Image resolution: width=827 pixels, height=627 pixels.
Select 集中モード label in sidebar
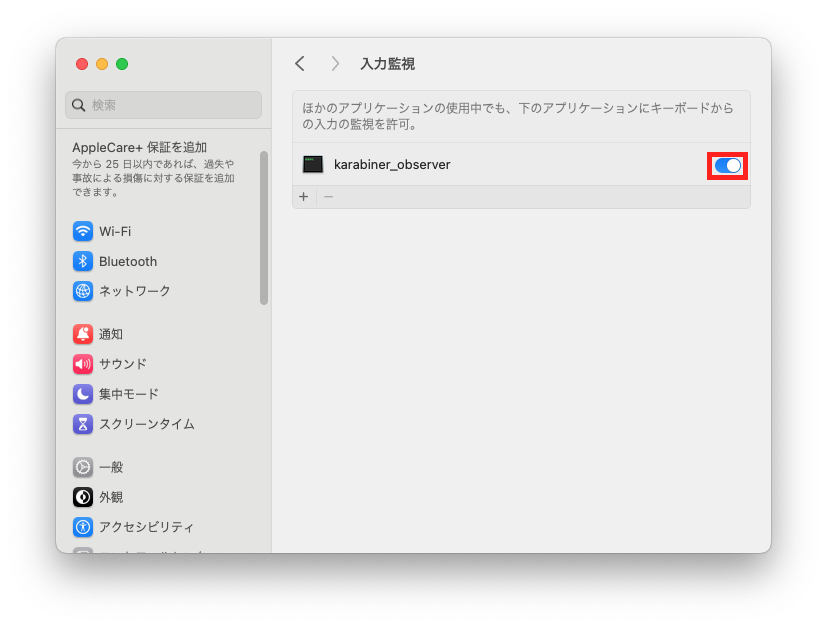(129, 394)
